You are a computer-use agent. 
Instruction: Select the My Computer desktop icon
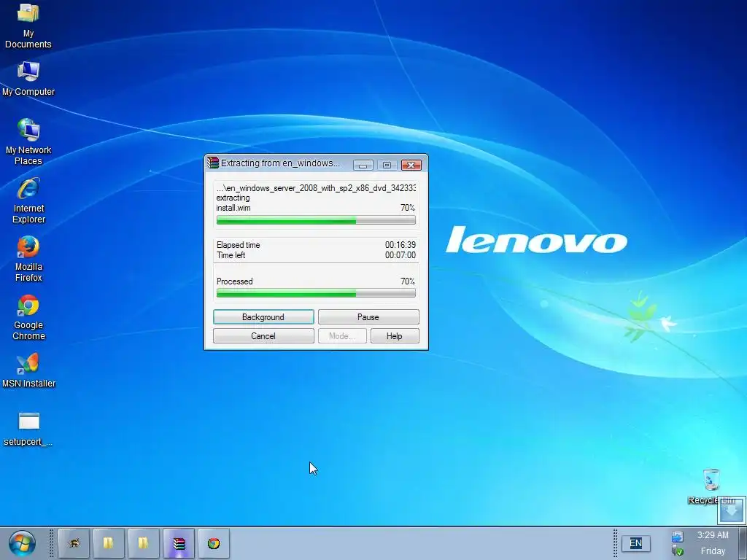coord(28,79)
